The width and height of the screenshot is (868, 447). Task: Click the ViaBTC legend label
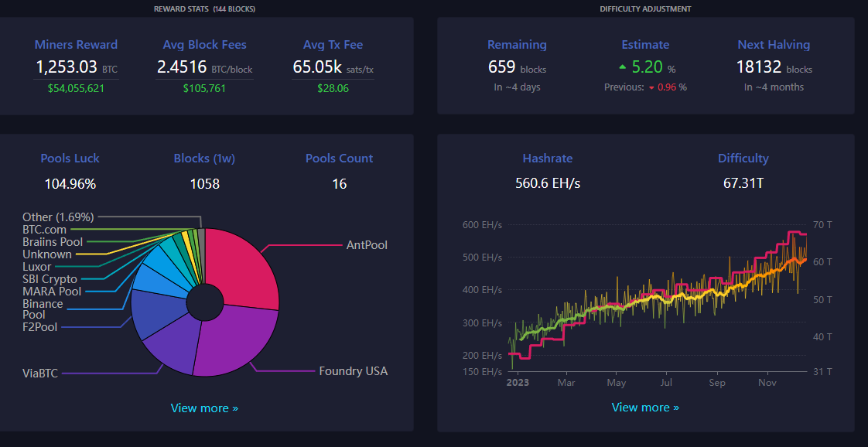tap(40, 374)
